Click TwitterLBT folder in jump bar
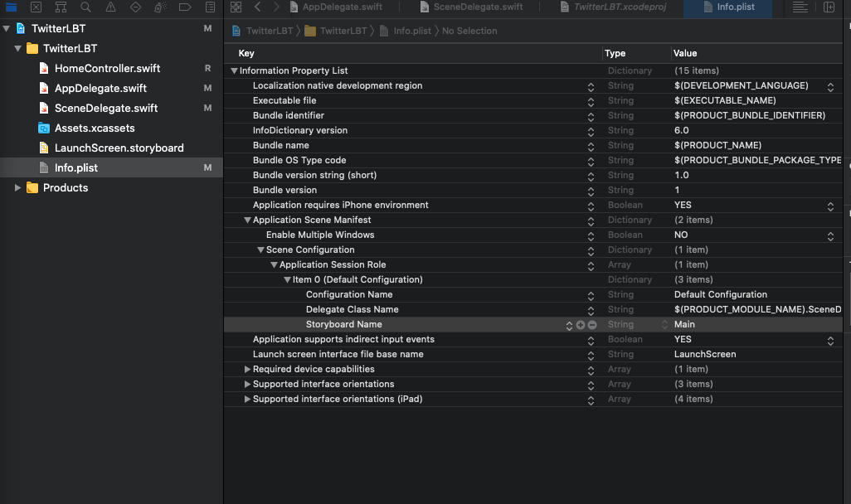The height and width of the screenshot is (504, 851). point(336,31)
